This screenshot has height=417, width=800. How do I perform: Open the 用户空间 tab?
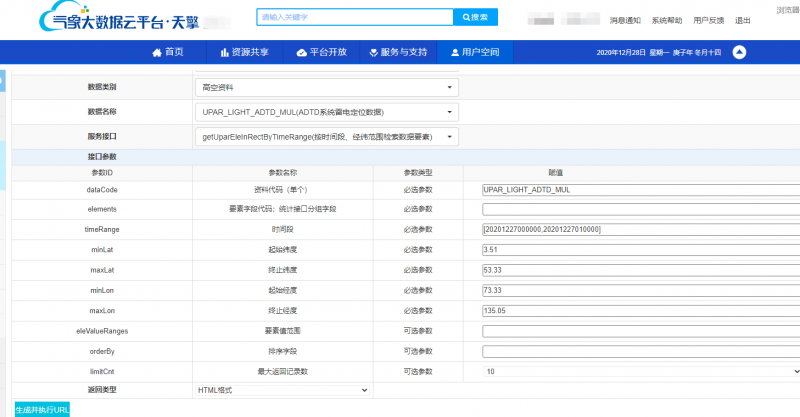click(x=474, y=52)
